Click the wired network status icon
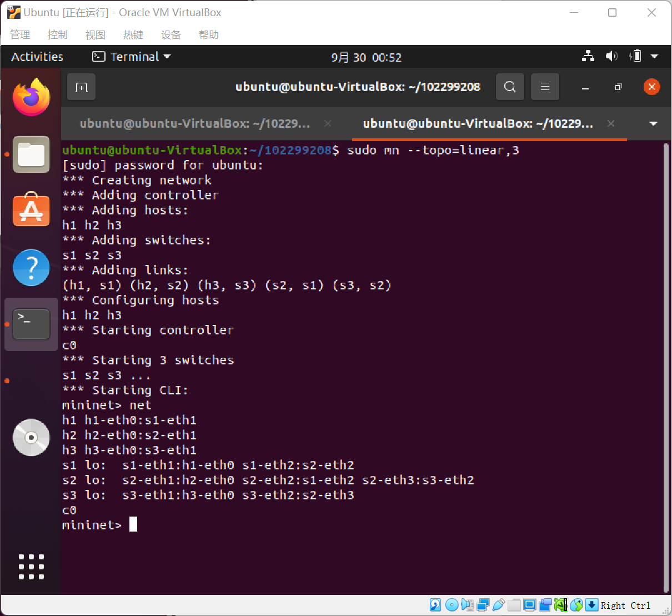Image resolution: width=672 pixels, height=616 pixels. click(x=588, y=56)
